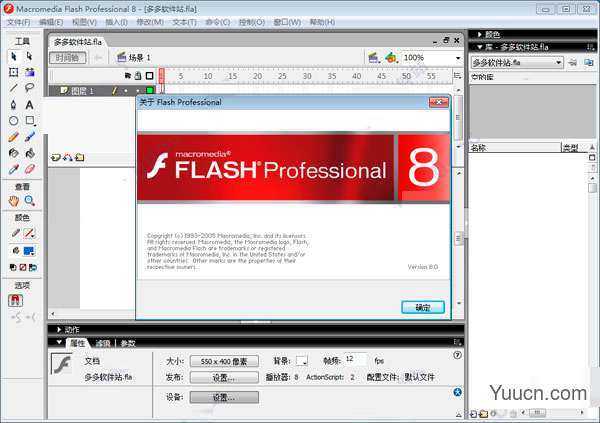
Task: Create new folder in library panel
Action: coord(483,414)
